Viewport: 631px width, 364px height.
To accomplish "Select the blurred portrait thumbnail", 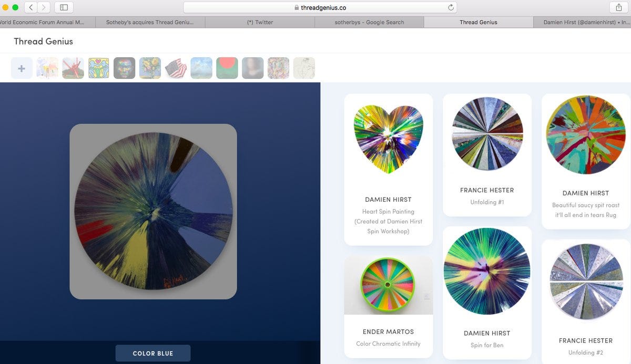I will (x=253, y=68).
